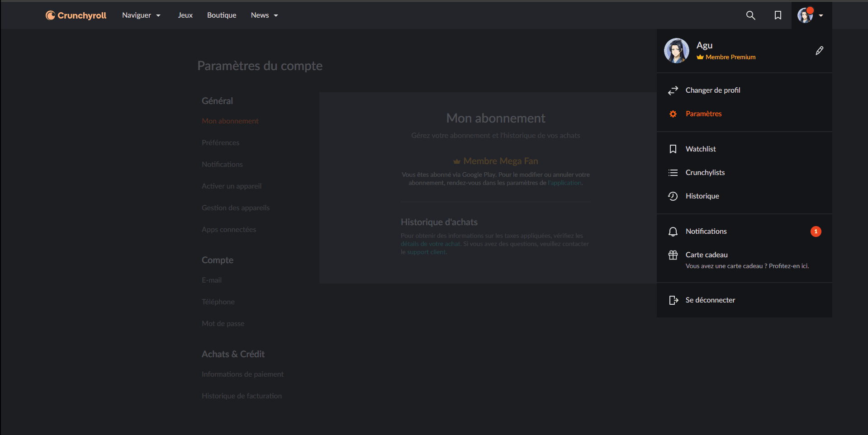The width and height of the screenshot is (868, 435).
Task: Follow the support client link
Action: pos(426,252)
